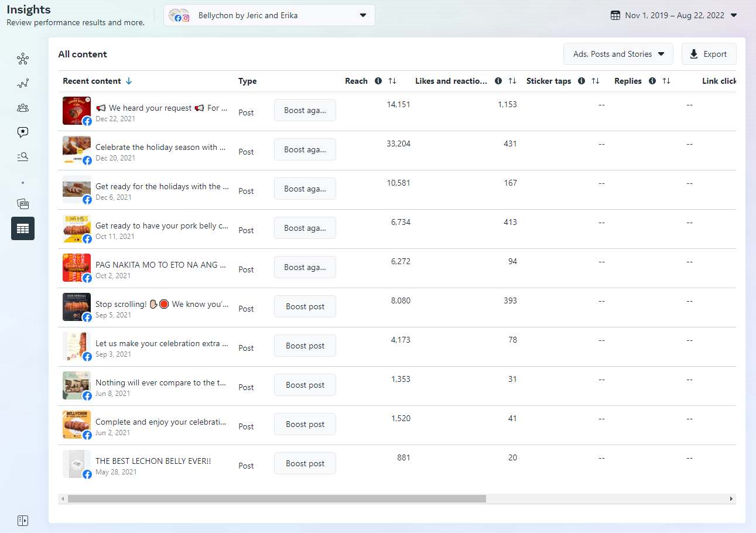Open 'Let us make your celebration extra' post
The image size is (756, 533).
[x=162, y=343]
